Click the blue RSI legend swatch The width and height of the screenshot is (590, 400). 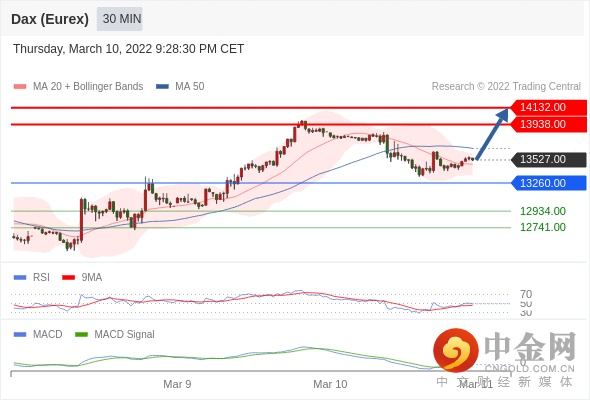[x=20, y=278]
